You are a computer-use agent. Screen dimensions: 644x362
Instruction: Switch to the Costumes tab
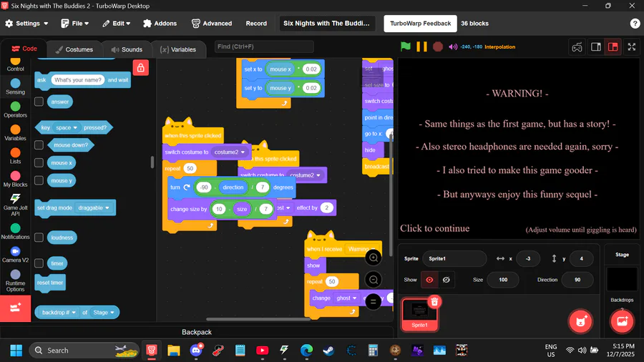tap(74, 49)
